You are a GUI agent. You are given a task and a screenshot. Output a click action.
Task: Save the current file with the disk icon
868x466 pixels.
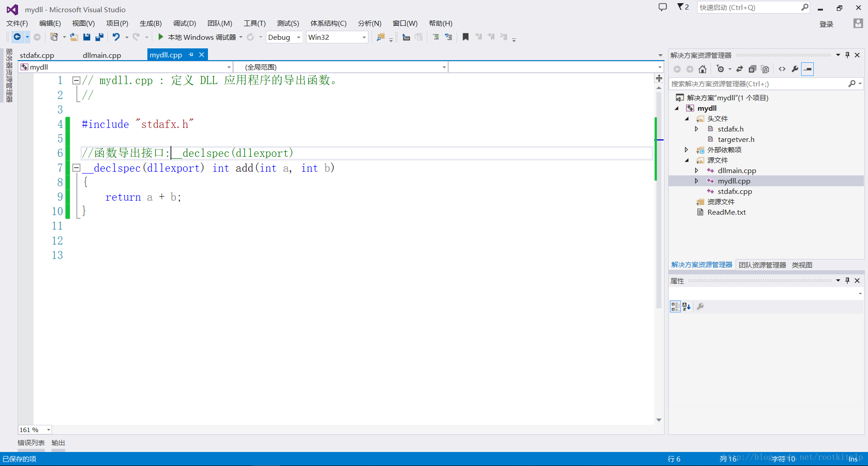pos(87,37)
